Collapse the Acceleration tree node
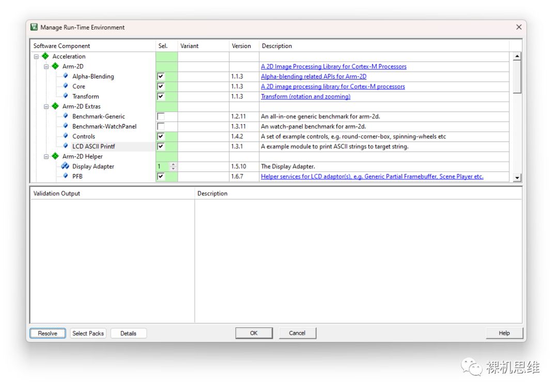Screen dimensions: 558x392 [x=36, y=57]
